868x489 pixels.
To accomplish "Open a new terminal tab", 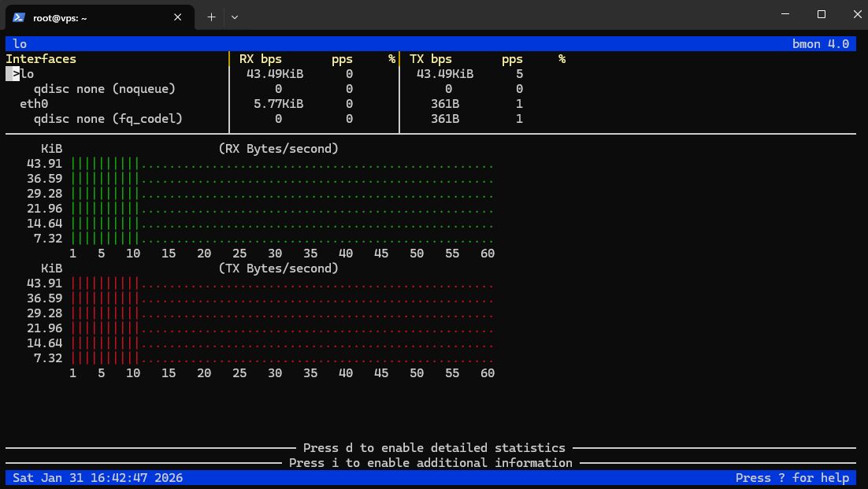I will point(211,17).
